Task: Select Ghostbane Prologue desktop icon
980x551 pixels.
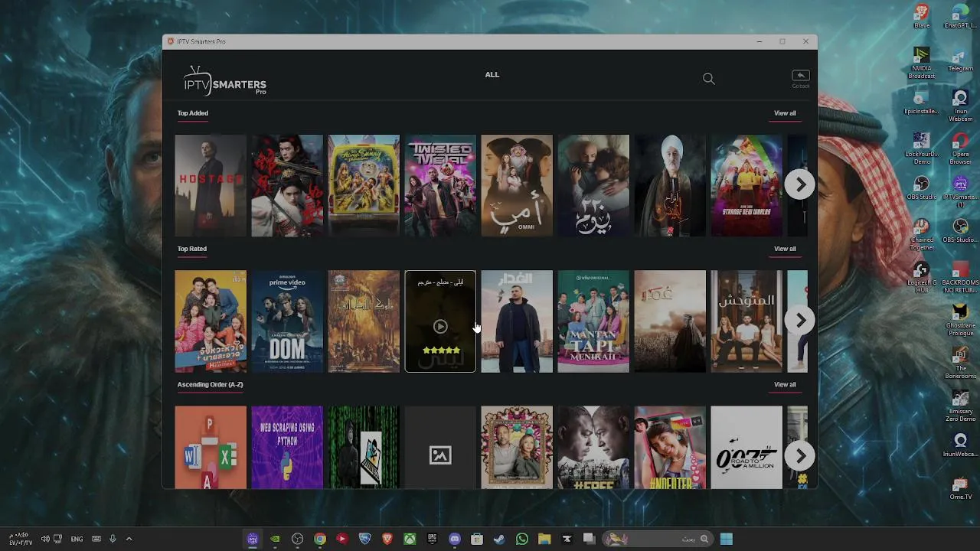Action: tap(960, 320)
